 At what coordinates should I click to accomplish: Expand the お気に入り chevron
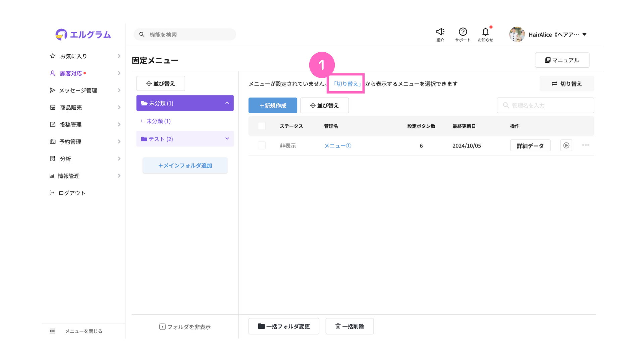pyautogui.click(x=119, y=56)
